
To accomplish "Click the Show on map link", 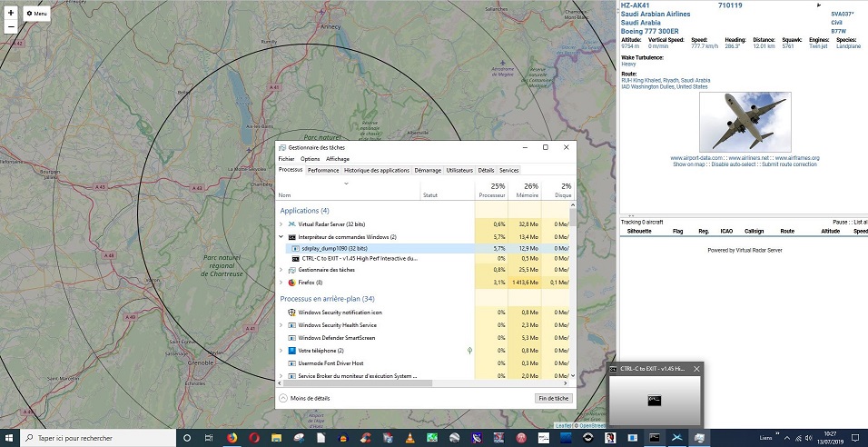I will pyautogui.click(x=688, y=164).
